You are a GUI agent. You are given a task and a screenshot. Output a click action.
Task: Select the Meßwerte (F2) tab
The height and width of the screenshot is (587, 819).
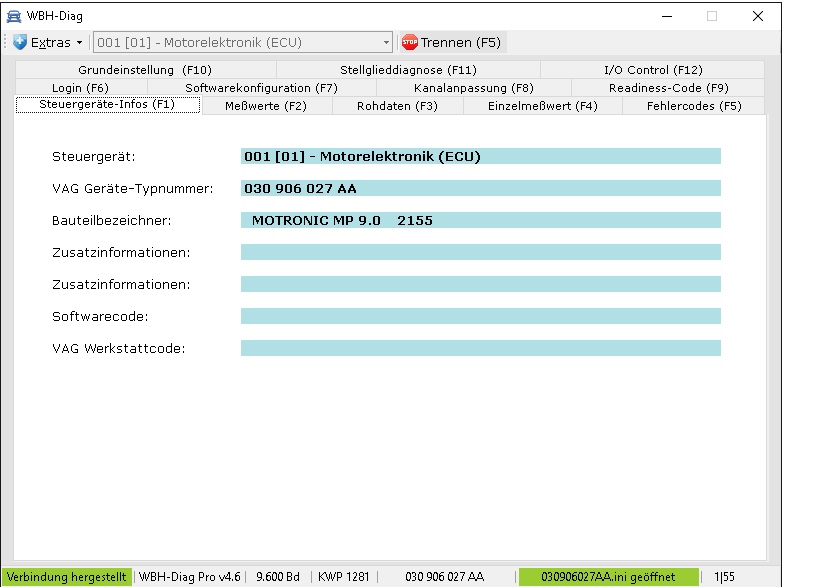pyautogui.click(x=265, y=106)
